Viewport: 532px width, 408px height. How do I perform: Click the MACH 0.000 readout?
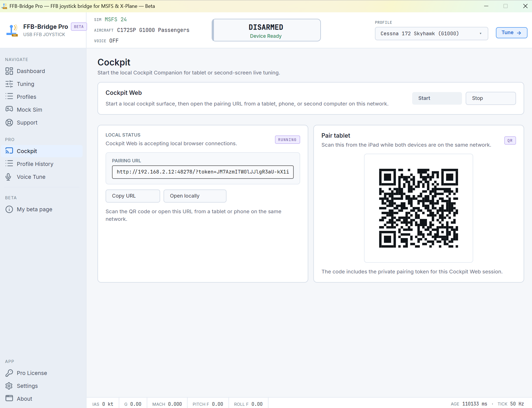pos(167,404)
